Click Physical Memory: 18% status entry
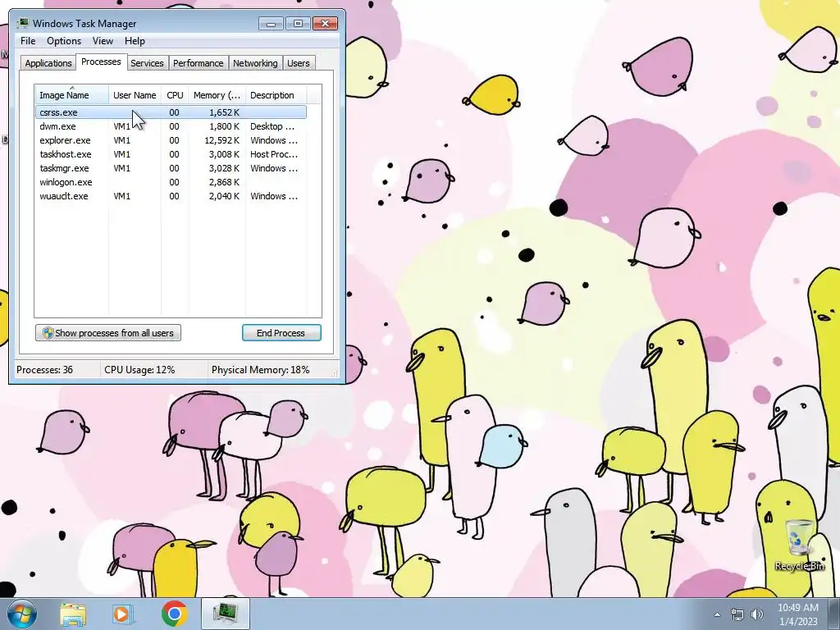The image size is (840, 630). 260,370
